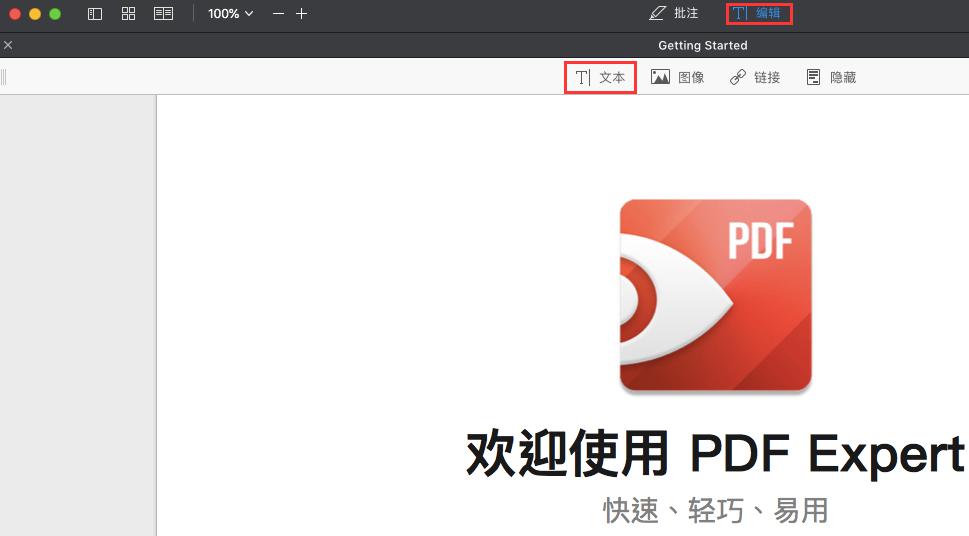Switch to two-page spread view
This screenshot has height=536, width=969.
(163, 14)
